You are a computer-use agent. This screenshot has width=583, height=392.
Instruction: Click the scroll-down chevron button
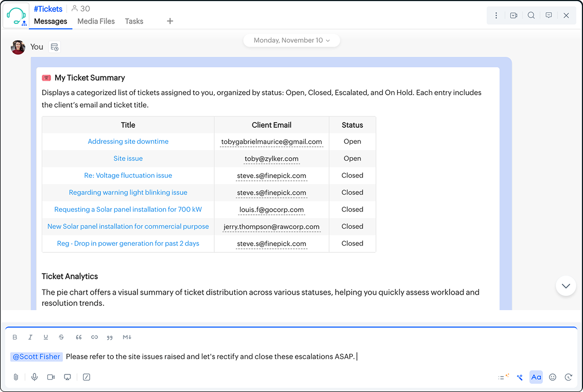point(565,286)
